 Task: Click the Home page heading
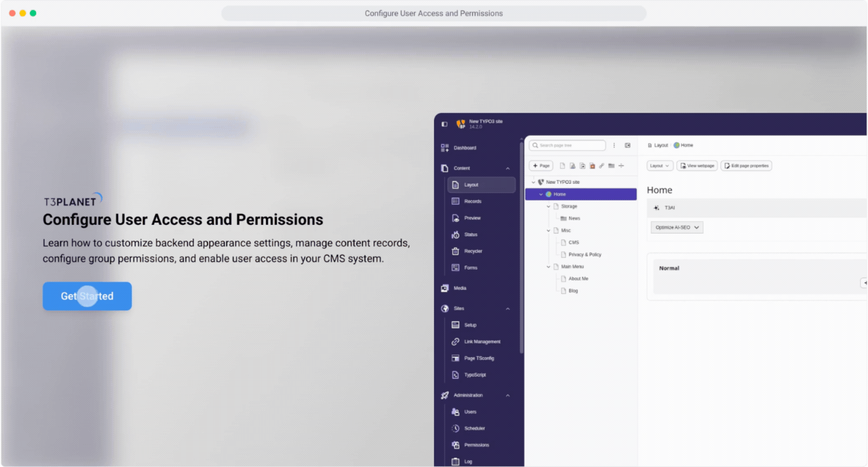[x=659, y=190]
